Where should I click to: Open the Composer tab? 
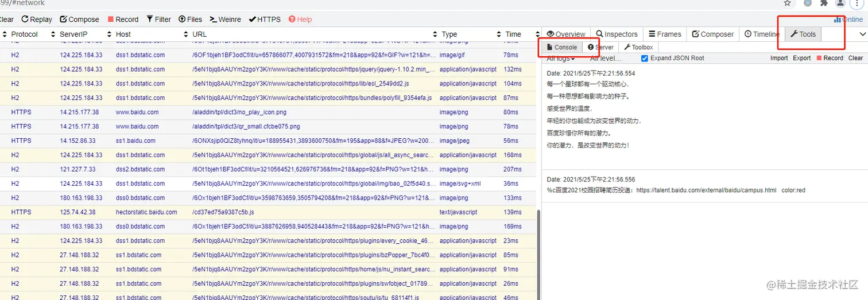tap(713, 34)
